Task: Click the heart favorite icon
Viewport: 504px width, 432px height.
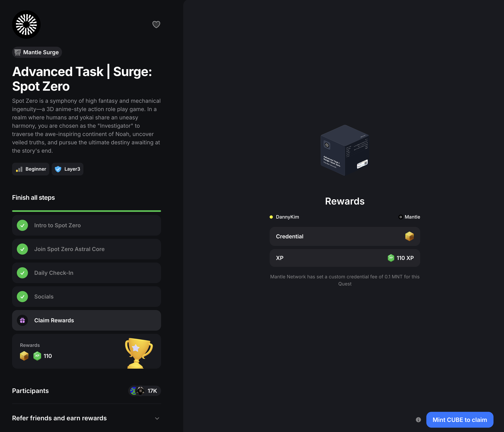Action: [156, 24]
